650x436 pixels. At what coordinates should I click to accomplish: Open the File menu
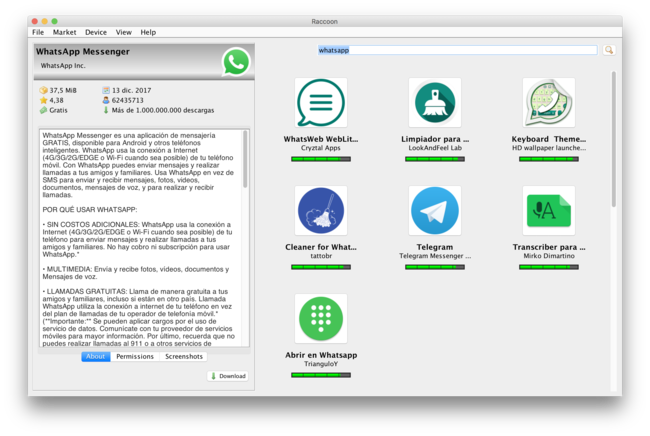click(x=38, y=32)
